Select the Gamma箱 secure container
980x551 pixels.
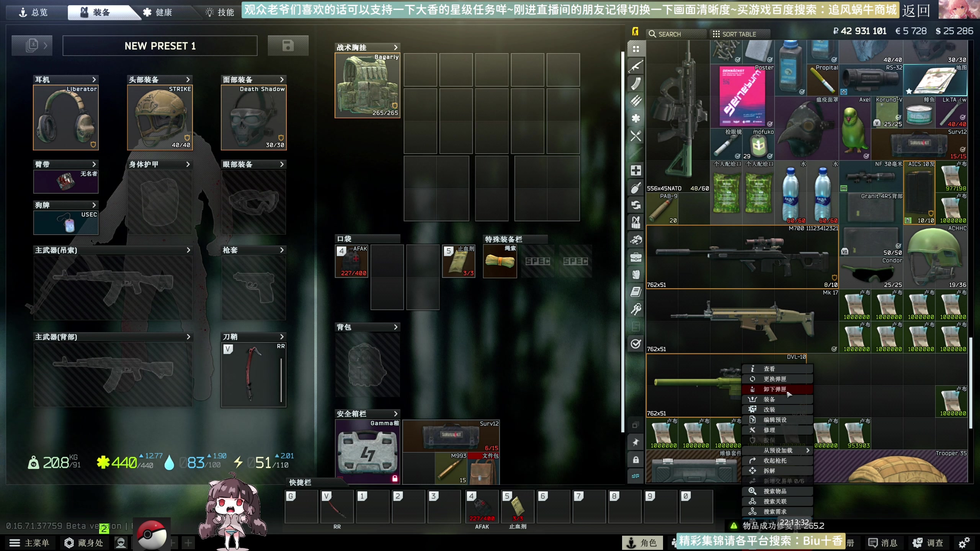367,452
